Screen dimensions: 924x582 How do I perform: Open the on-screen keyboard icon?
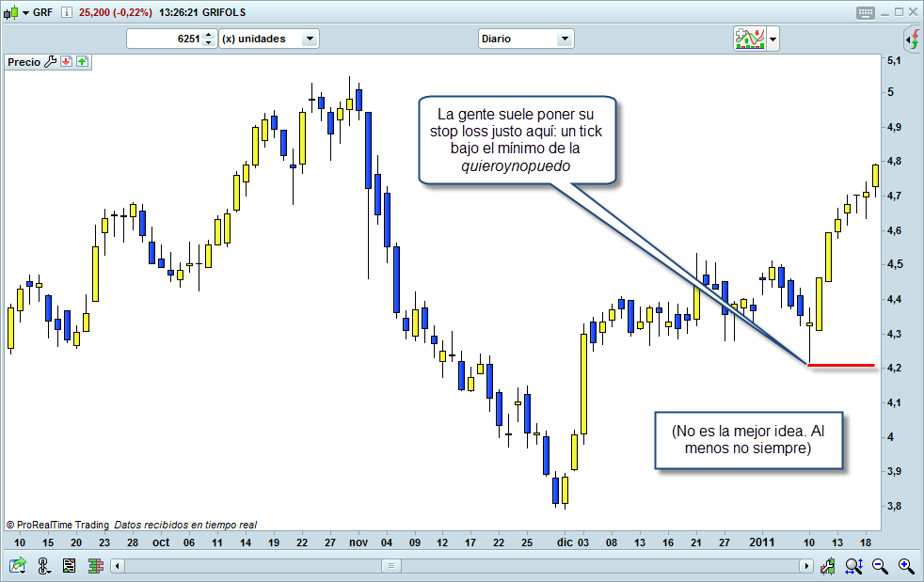pyautogui.click(x=865, y=12)
